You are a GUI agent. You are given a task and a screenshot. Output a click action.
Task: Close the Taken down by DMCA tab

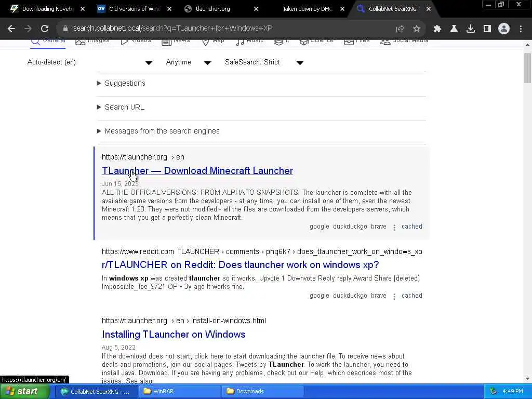coord(342,9)
